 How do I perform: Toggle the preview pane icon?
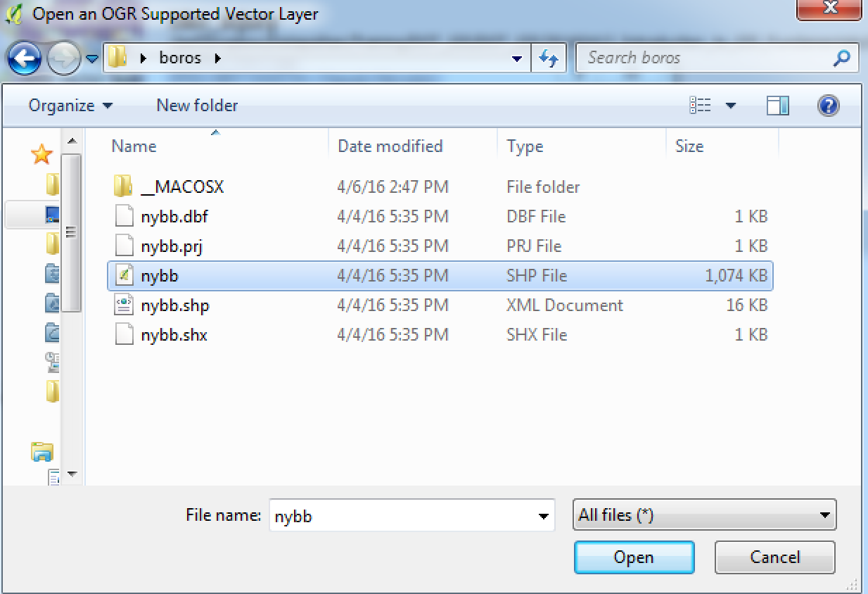tap(777, 106)
